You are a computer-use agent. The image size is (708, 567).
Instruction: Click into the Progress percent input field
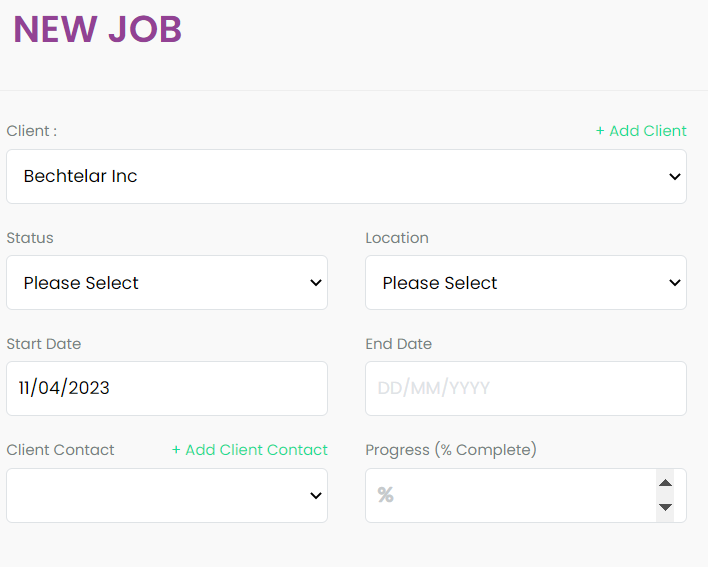point(510,495)
